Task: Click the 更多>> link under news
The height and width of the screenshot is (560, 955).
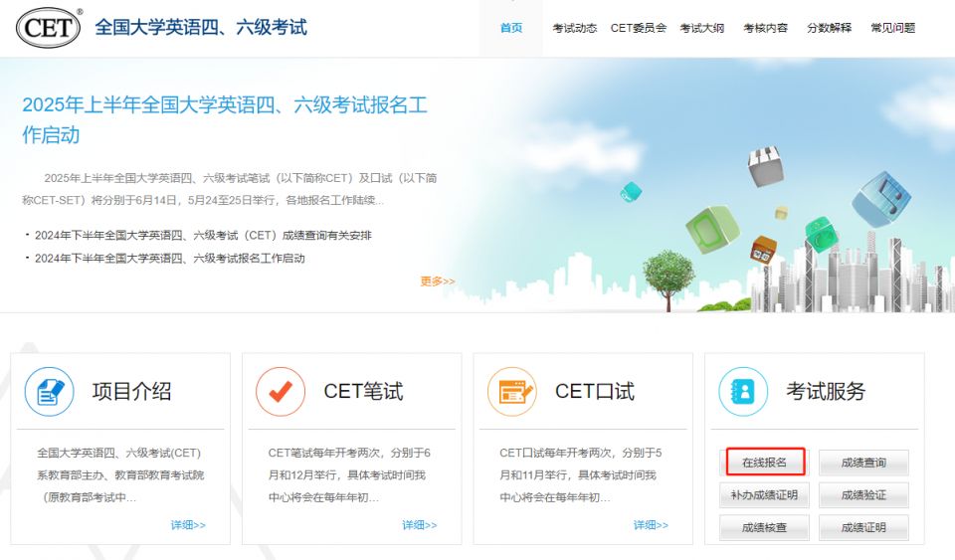Action: 437,281
